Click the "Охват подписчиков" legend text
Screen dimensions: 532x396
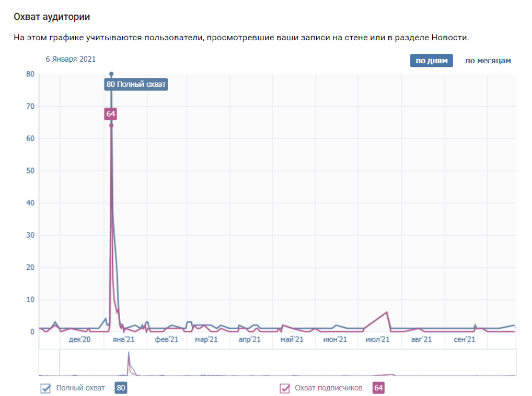point(328,388)
